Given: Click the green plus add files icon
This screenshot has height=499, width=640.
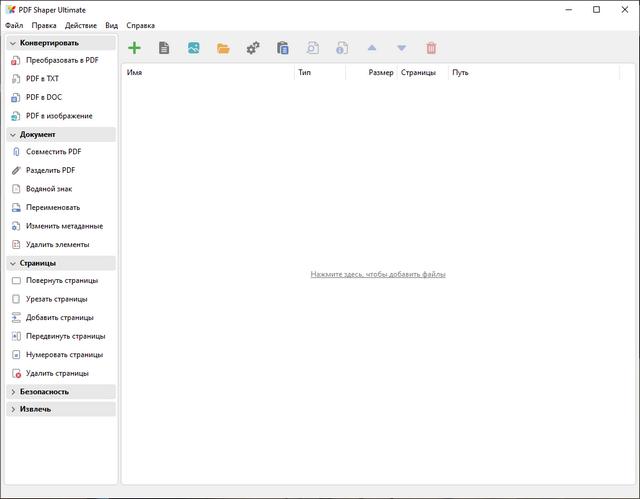Looking at the screenshot, I should tap(134, 48).
